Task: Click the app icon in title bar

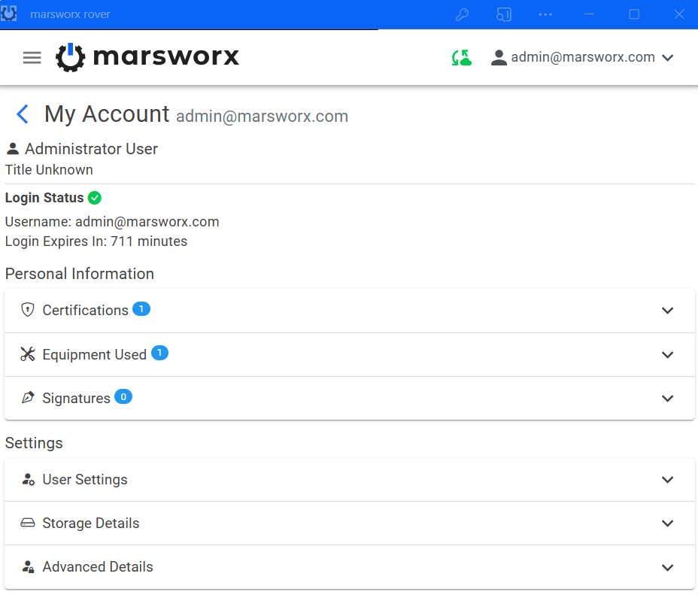Action: click(x=8, y=14)
